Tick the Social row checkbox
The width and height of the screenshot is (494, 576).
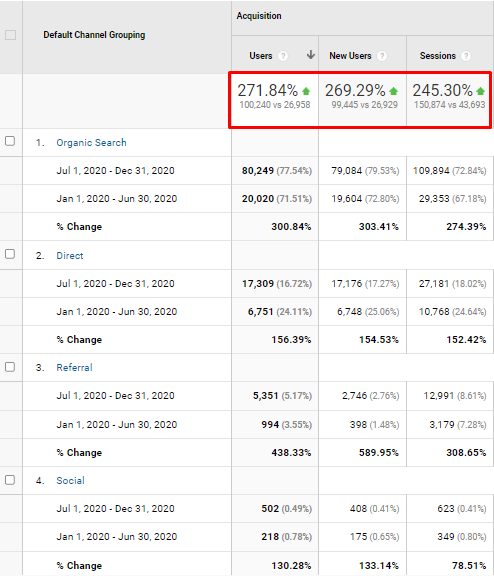(10, 480)
